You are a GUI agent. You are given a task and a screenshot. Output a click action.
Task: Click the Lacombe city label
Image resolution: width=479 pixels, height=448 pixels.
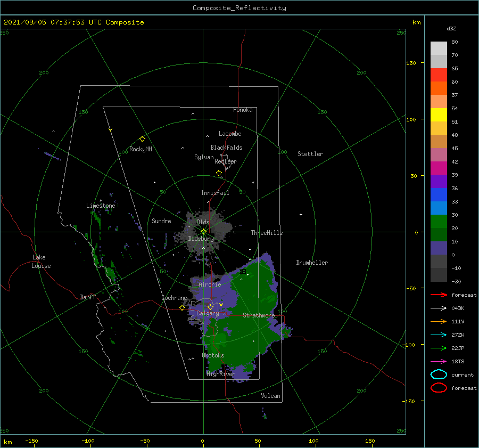click(x=230, y=134)
